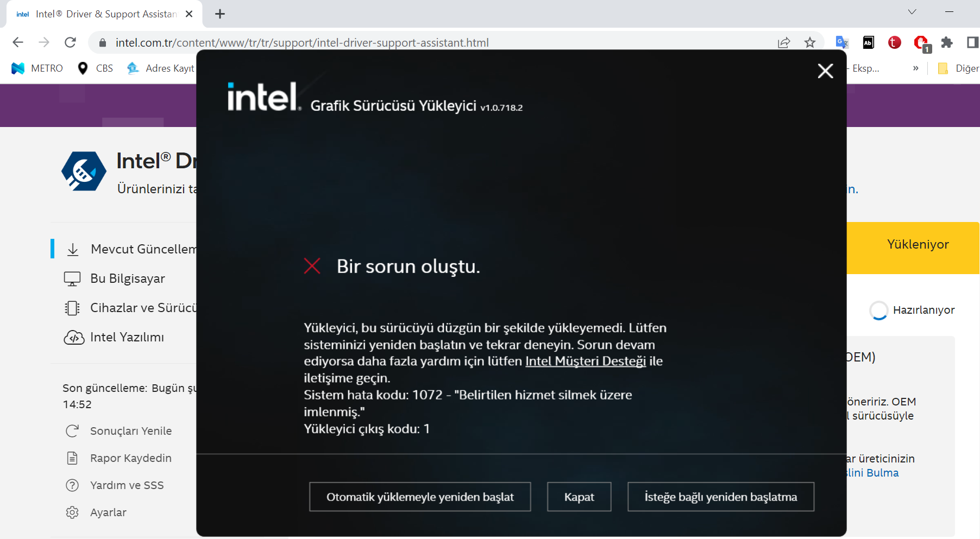Click the download arrow icon for Mevcut Güncellemeler
This screenshot has height=539, width=980.
tap(73, 249)
